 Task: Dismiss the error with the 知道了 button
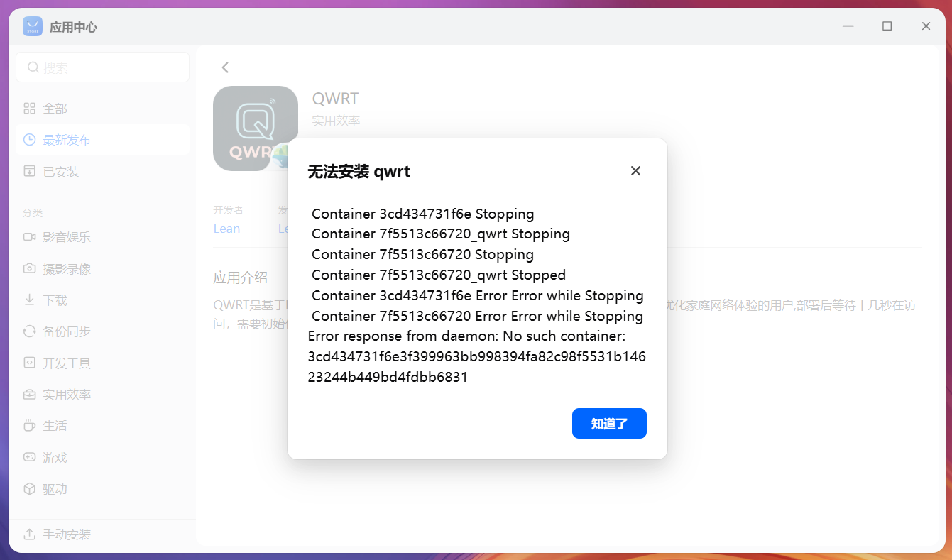(609, 424)
